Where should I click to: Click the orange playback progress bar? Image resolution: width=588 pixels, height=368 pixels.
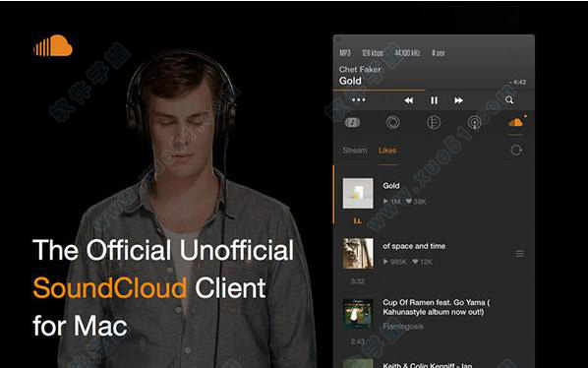click(x=380, y=90)
